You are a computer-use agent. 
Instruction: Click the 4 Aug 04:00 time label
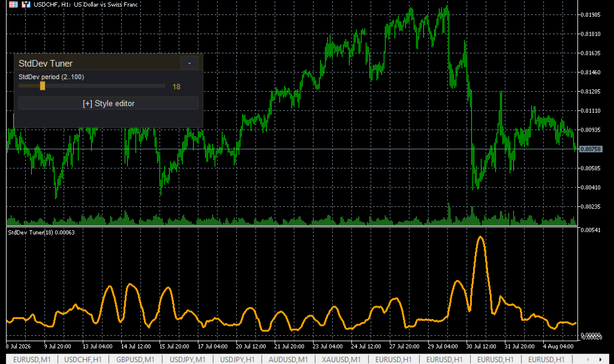[x=558, y=347]
